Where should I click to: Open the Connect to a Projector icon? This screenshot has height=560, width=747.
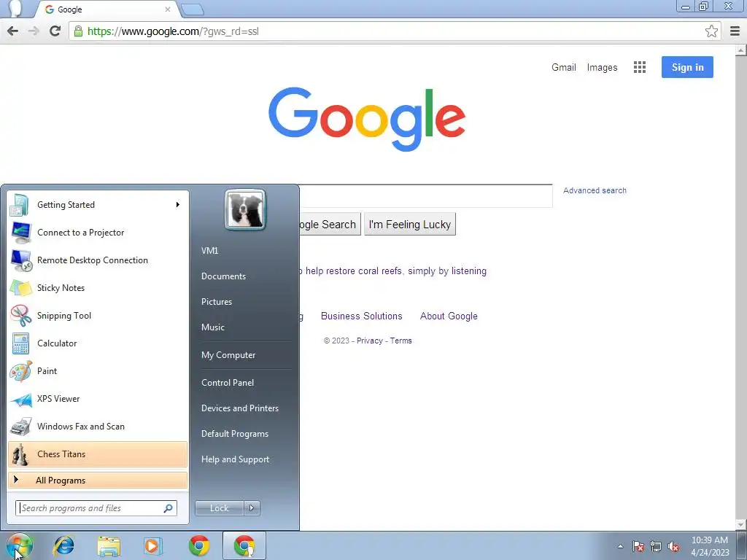coord(21,233)
